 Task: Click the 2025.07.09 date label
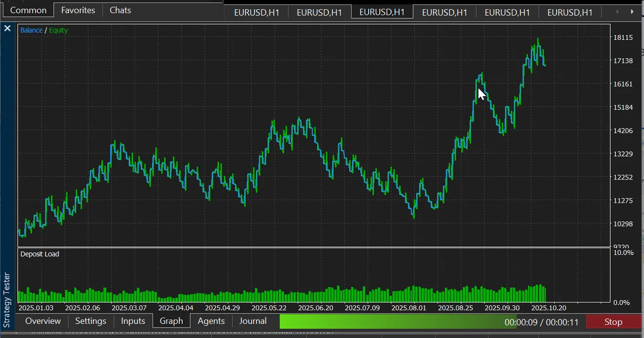(362, 308)
